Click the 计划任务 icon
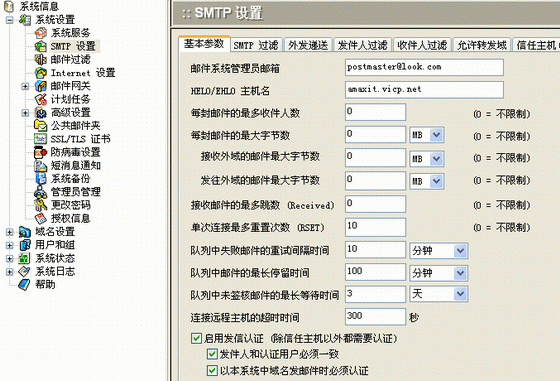This screenshot has height=381, width=560. tap(40, 99)
